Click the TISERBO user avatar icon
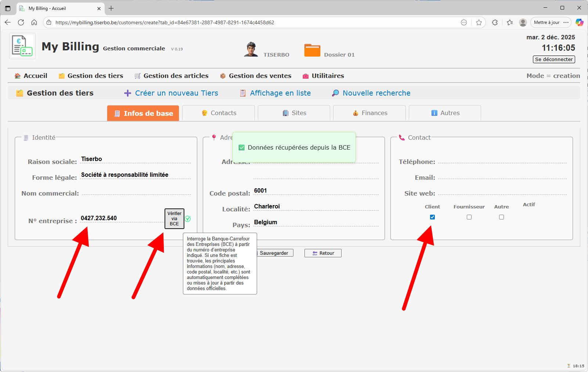This screenshot has width=588, height=372. [x=251, y=49]
